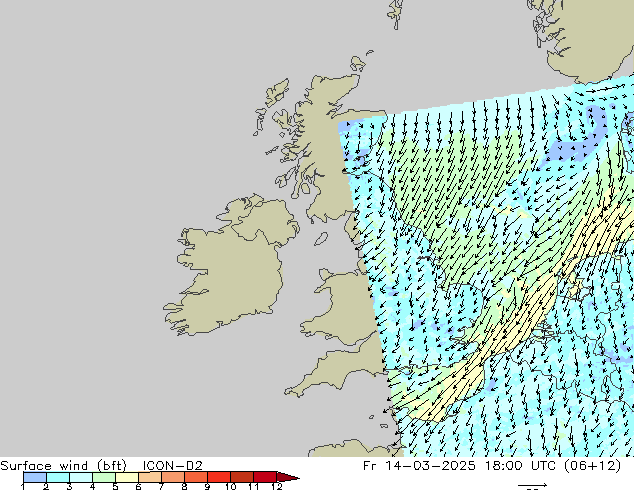
Task: Click the 7–8 bft salmon legend swatch
Action: [173, 477]
